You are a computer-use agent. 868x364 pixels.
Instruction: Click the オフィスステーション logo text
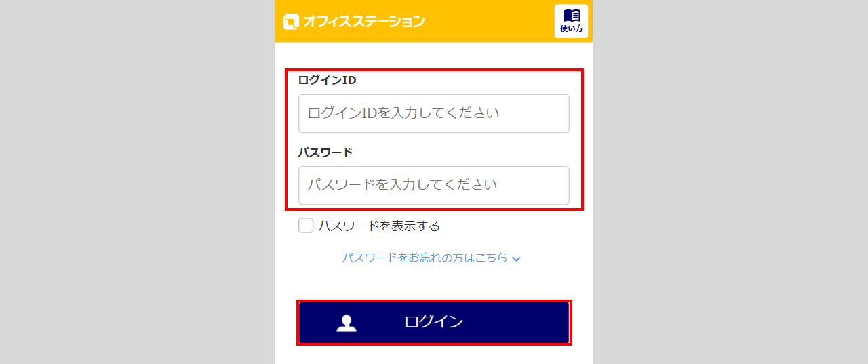[364, 22]
